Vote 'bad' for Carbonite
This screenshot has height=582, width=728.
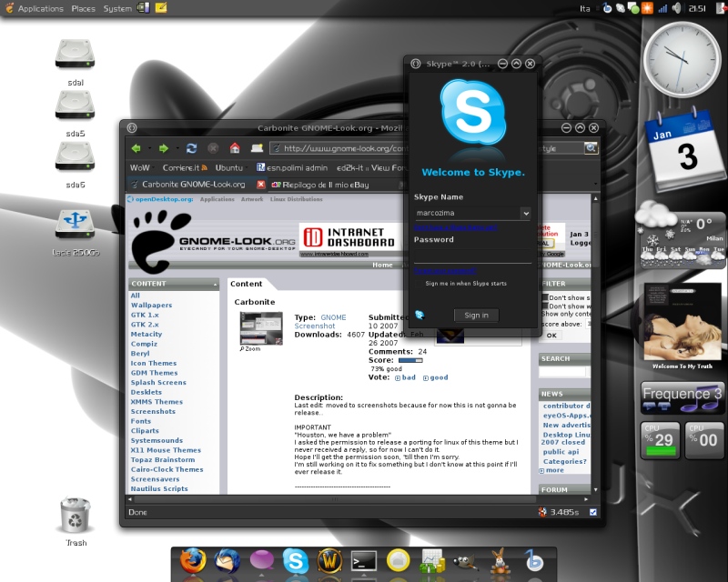pyautogui.click(x=405, y=377)
